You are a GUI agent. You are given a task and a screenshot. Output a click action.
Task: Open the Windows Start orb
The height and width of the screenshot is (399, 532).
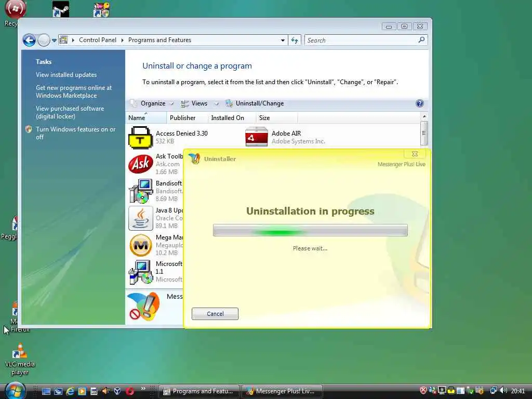tap(15, 390)
